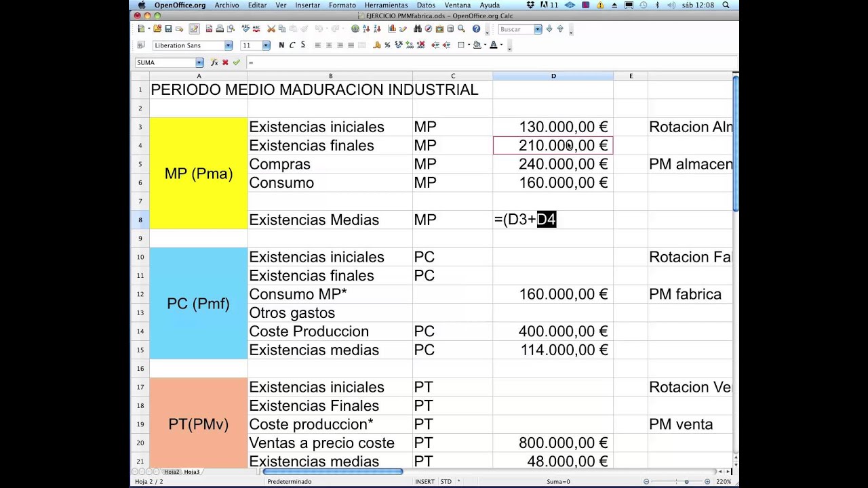Cancel formula entry with red X
Viewport: 868px width, 488px height.
tap(225, 62)
